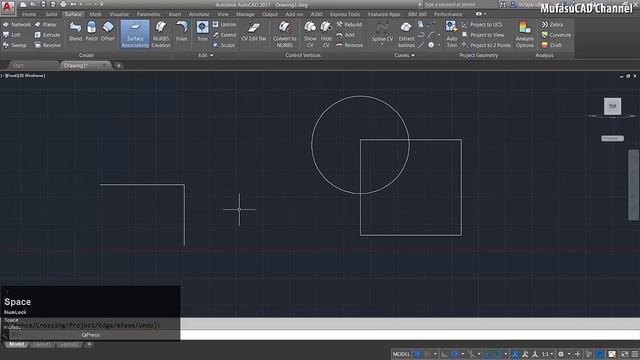Select the Loft surface tool
The height and width of the screenshot is (360, 640).
(x=12, y=35)
